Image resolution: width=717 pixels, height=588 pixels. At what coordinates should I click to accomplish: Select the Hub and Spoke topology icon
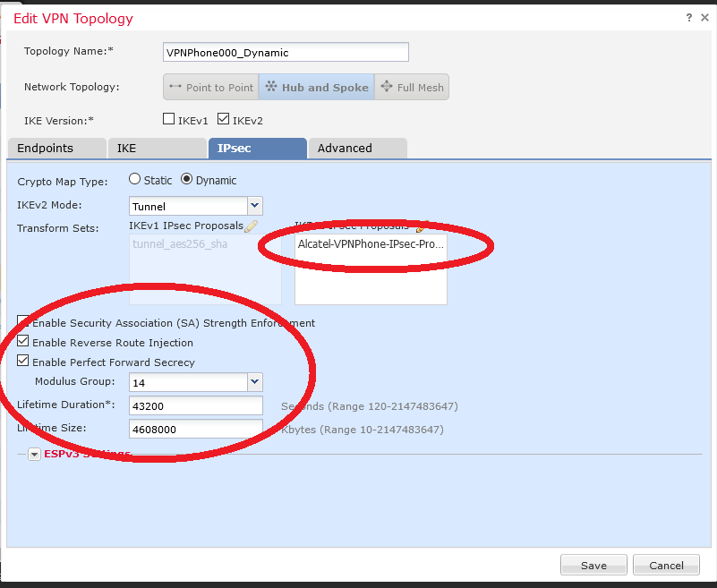[x=316, y=87]
